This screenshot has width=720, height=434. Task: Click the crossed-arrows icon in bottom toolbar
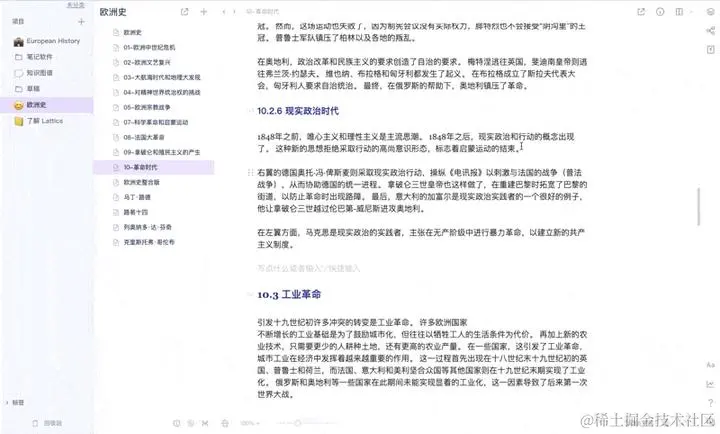(x=205, y=423)
